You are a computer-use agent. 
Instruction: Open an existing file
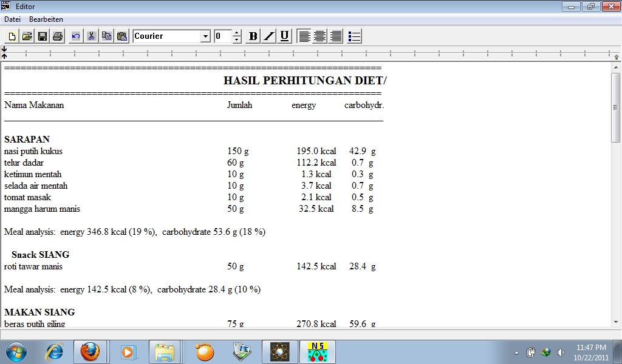26,36
